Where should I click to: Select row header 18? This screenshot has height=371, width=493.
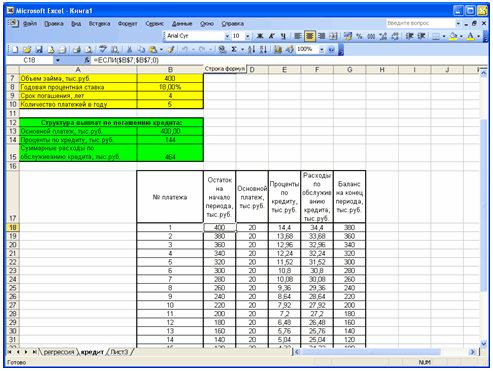(13, 227)
